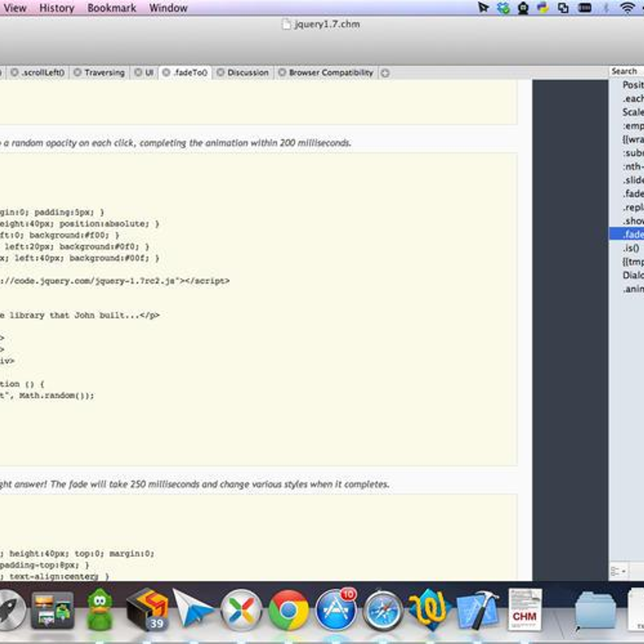Open the black box app with 39 badge
Image resolution: width=644 pixels, height=644 pixels.
pyautogui.click(x=147, y=609)
